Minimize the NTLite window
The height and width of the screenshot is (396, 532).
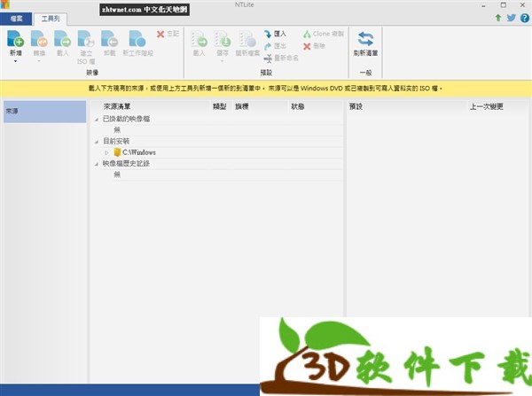point(484,5)
